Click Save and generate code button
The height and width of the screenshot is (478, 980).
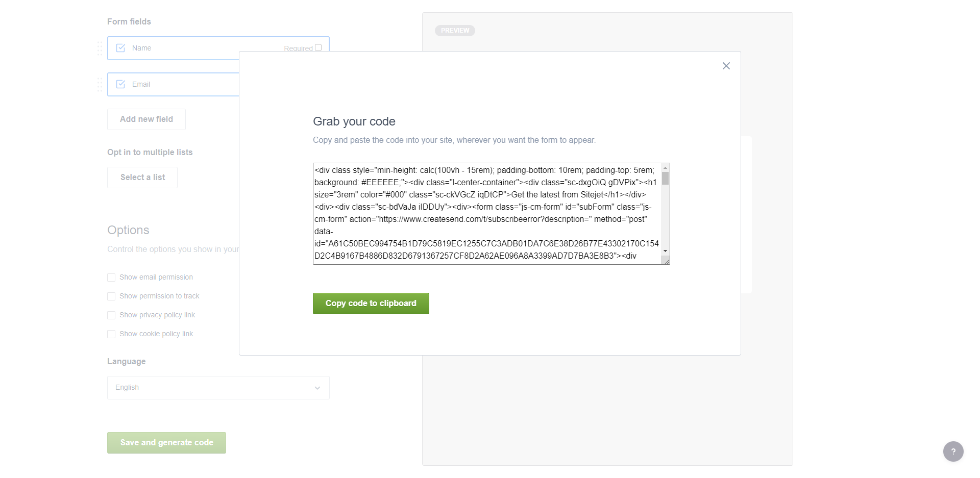pyautogui.click(x=166, y=443)
